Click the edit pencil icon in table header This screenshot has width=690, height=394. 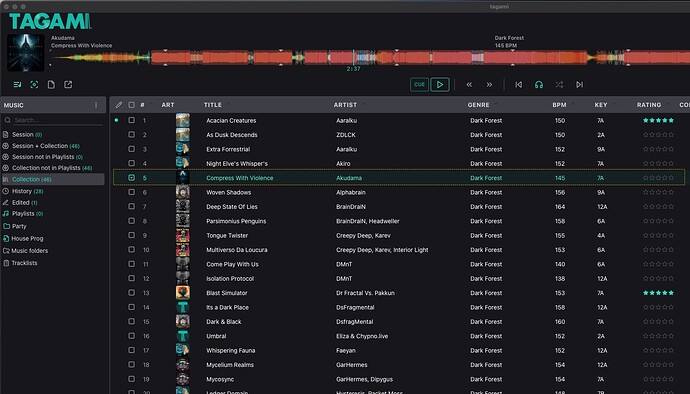pyautogui.click(x=118, y=105)
